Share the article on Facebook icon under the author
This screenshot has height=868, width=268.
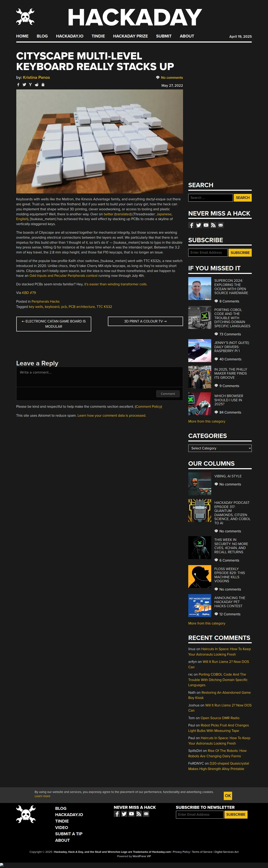18,85
